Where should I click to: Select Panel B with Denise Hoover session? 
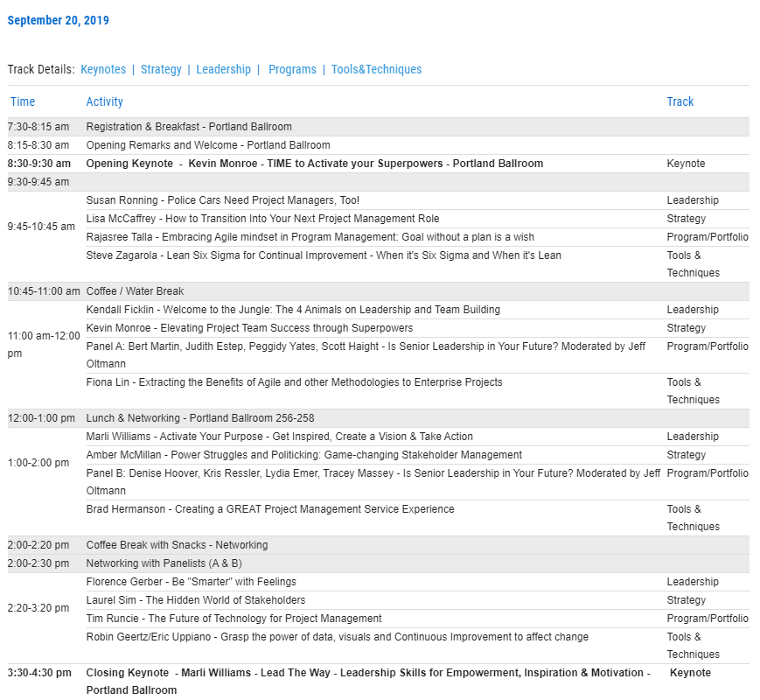pos(373,482)
